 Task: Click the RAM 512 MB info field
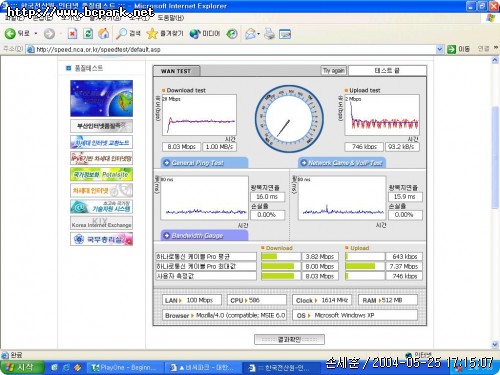click(388, 300)
